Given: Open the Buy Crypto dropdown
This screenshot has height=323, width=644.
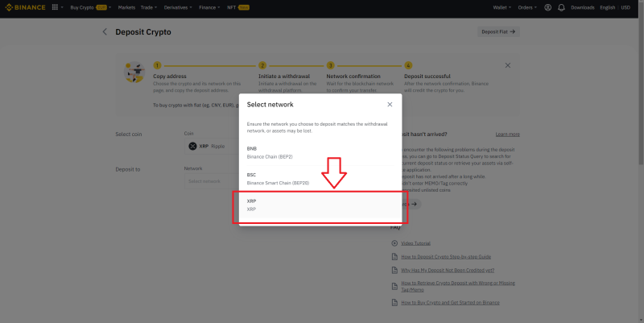Looking at the screenshot, I should pyautogui.click(x=90, y=7).
